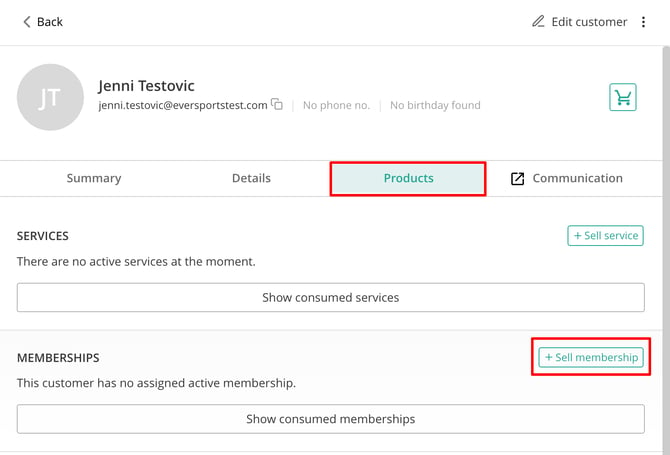
Task: Copy the customer email address
Action: (x=277, y=104)
